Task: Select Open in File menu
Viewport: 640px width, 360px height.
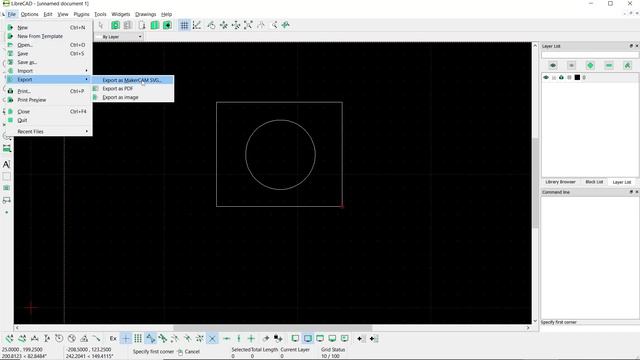Action: coord(48,45)
